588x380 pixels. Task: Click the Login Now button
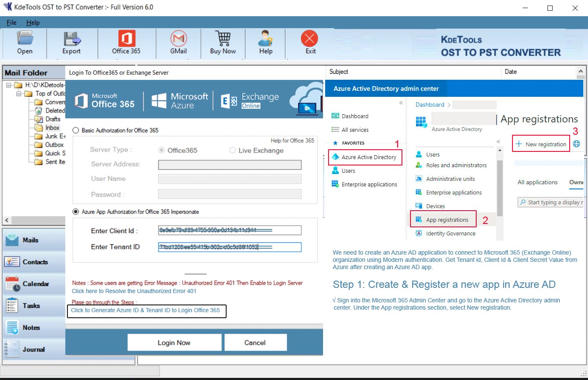[x=174, y=342]
